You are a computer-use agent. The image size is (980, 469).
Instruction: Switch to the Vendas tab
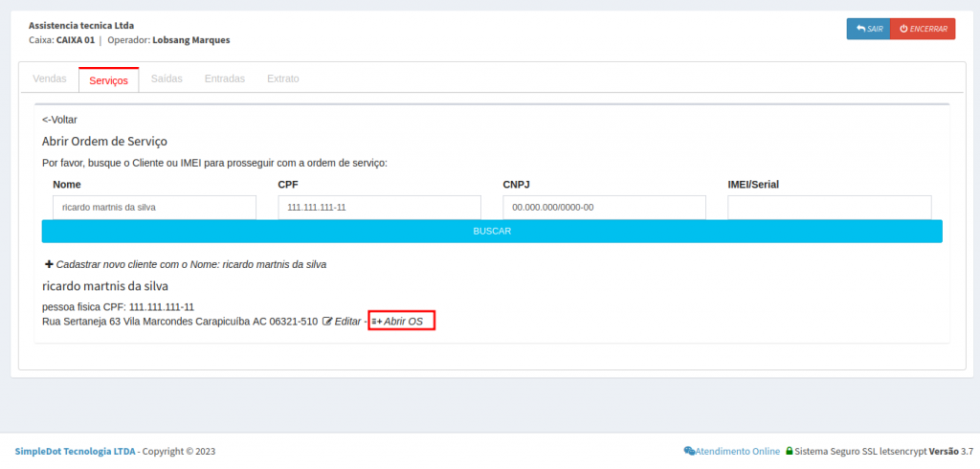click(50, 79)
